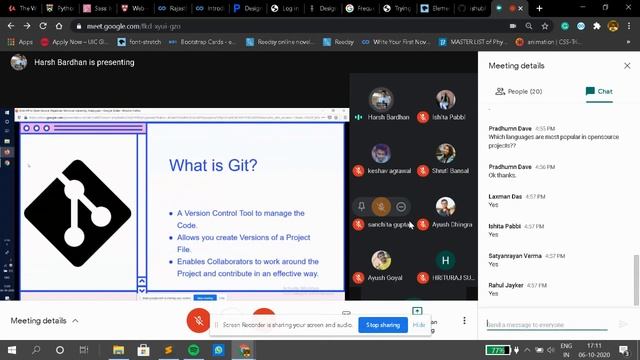Screen dimensions: 640x360
Task: Mute sanchita gupta's microphone icon
Action: click(381, 207)
